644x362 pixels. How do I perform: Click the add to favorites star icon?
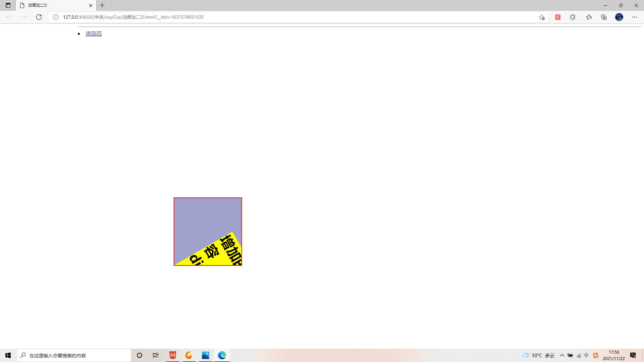541,17
